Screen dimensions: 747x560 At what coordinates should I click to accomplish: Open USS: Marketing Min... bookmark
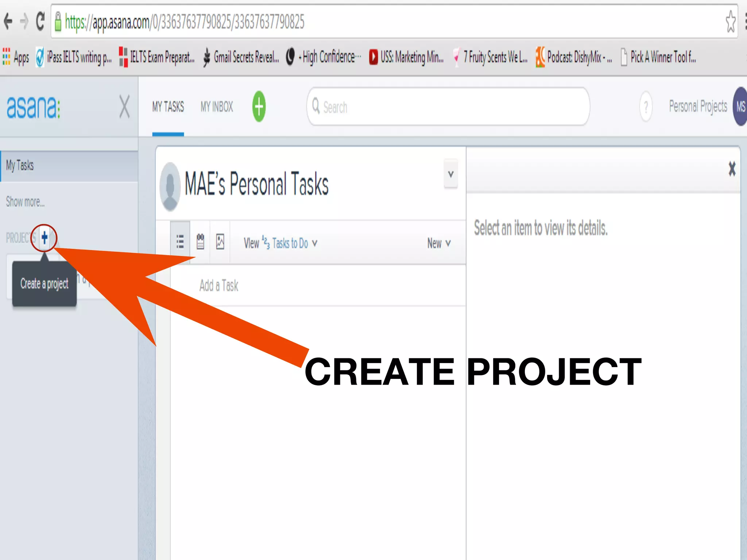point(406,57)
